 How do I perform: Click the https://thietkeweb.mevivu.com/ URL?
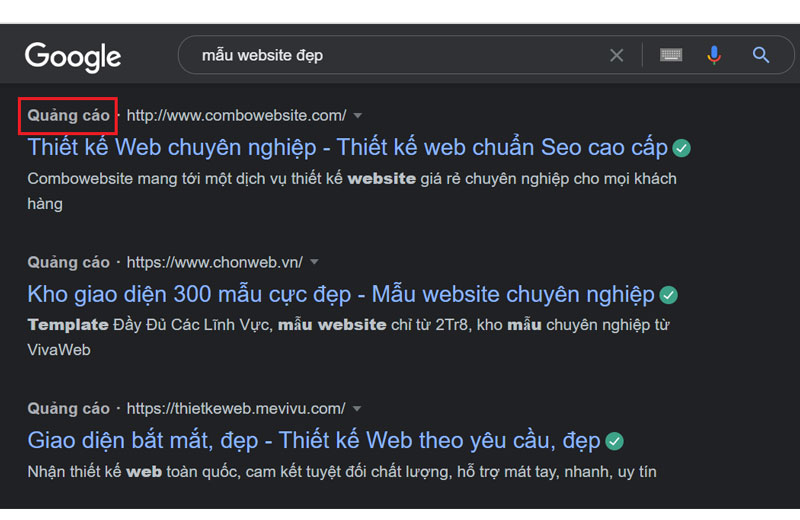coord(236,409)
